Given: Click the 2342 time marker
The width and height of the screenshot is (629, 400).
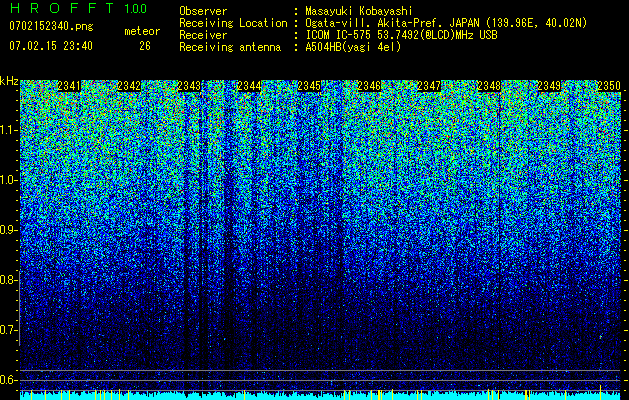Looking at the screenshot, I should (x=129, y=86).
